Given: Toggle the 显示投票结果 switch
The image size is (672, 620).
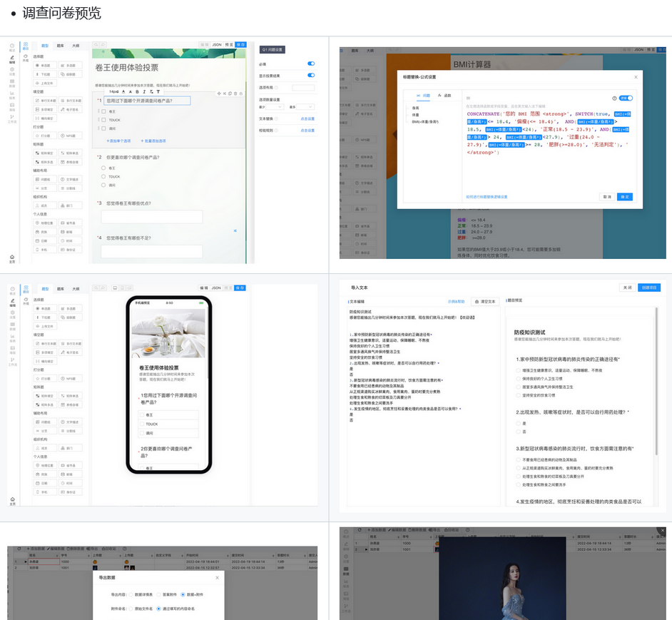Looking at the screenshot, I should tap(311, 75).
